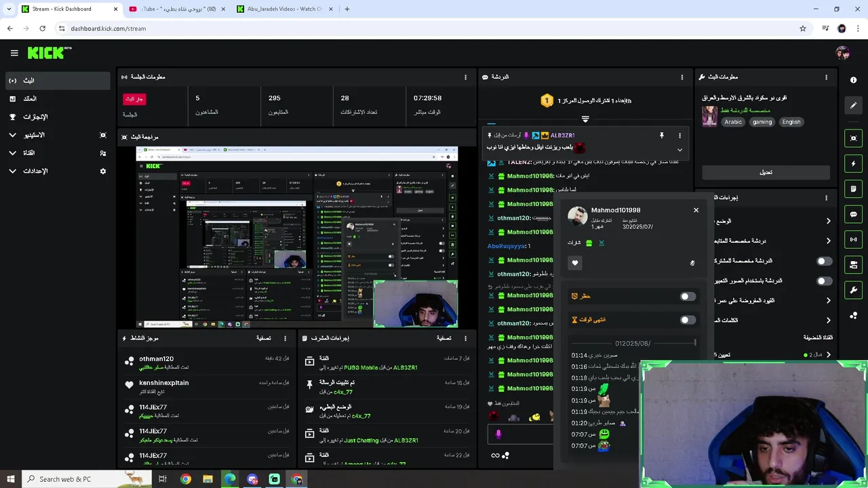The width and height of the screenshot is (868, 488).
Task: Expand the Channel sidebar section
Action: click(x=12, y=153)
